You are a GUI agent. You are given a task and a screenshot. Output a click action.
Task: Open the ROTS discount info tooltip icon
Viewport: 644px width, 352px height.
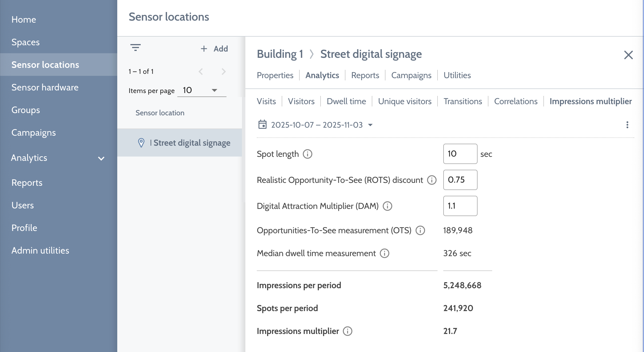pos(432,180)
